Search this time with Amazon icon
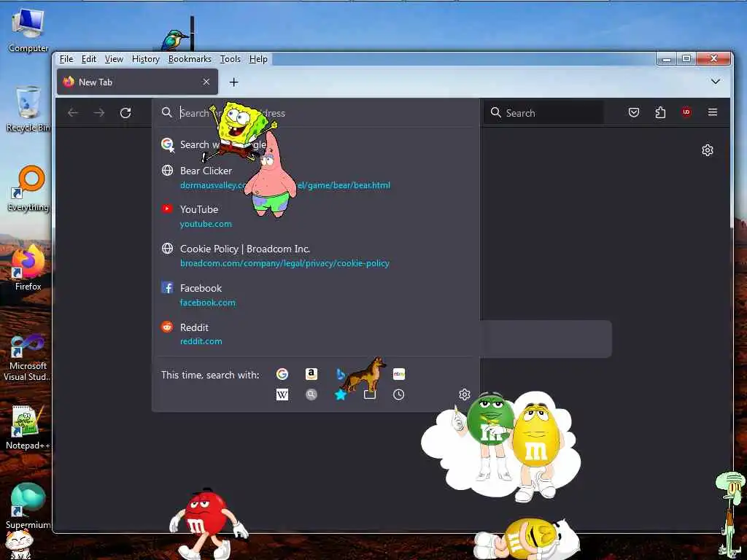The width and height of the screenshot is (747, 560). [x=311, y=374]
